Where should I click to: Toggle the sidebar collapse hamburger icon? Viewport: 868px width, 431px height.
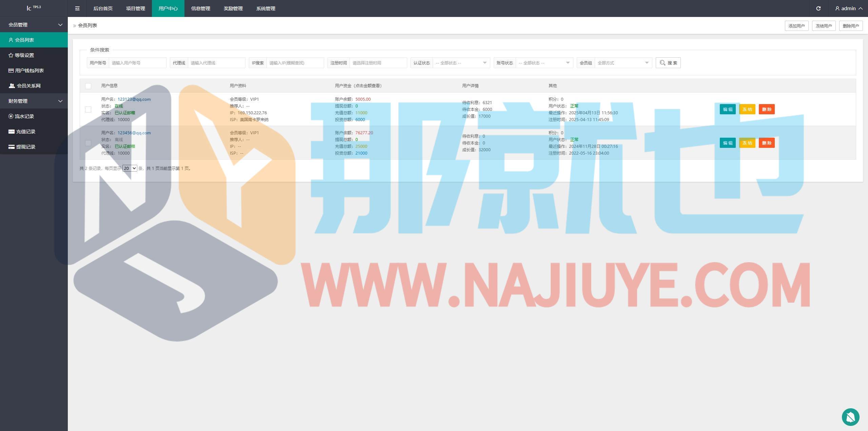pyautogui.click(x=77, y=8)
